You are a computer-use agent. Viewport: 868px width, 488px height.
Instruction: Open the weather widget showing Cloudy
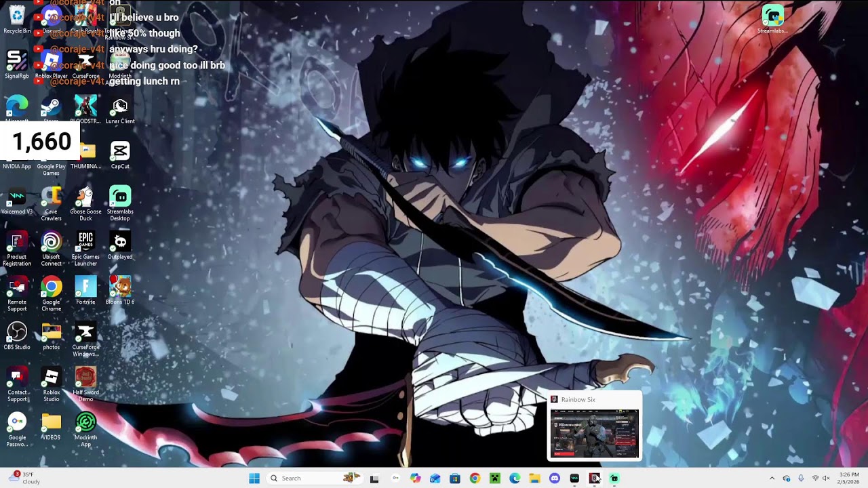coord(26,478)
